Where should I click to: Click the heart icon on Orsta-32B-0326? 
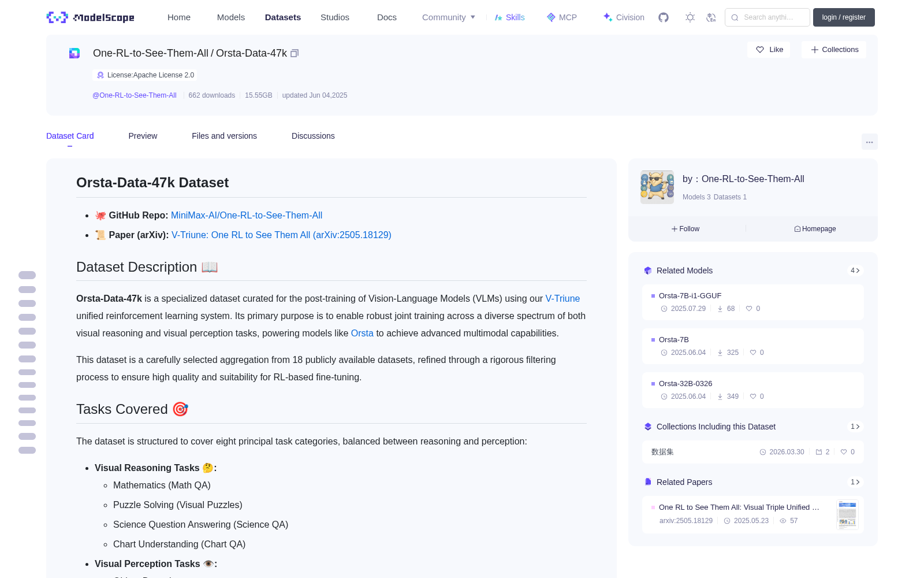pos(753,397)
